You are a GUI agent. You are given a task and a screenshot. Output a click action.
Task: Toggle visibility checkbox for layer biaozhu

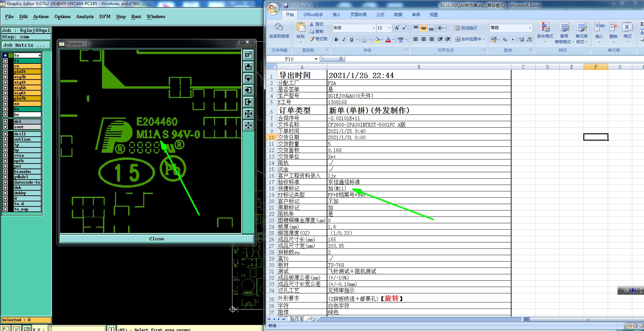click(5, 172)
